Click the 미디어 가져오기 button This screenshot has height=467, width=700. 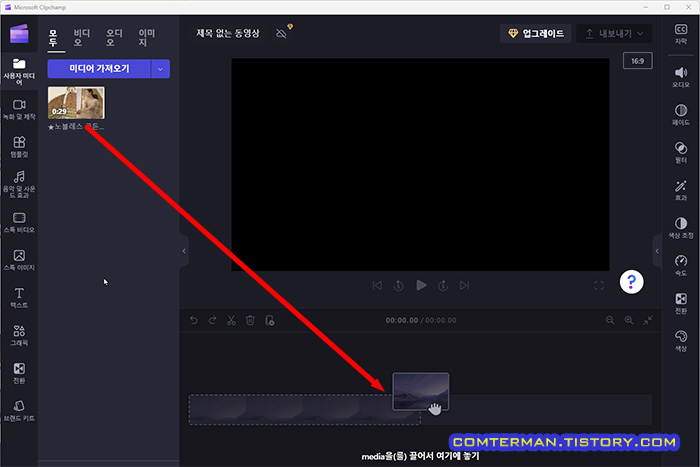[99, 69]
